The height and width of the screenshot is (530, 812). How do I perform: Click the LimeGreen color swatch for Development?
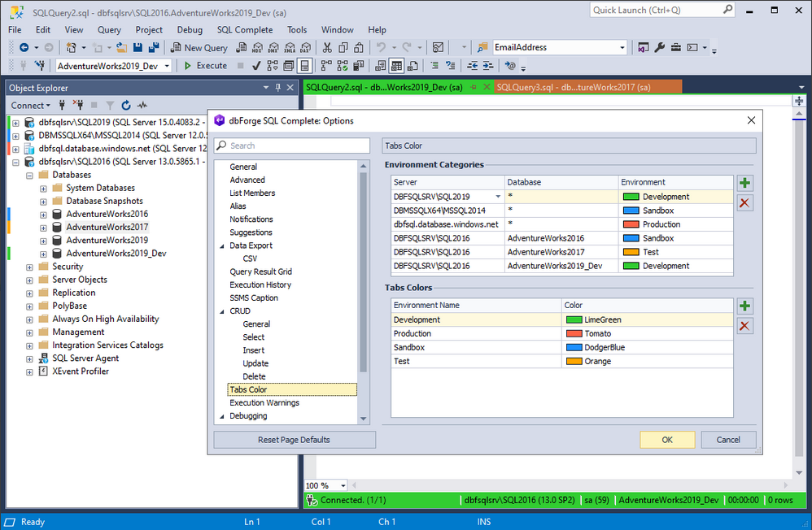574,319
